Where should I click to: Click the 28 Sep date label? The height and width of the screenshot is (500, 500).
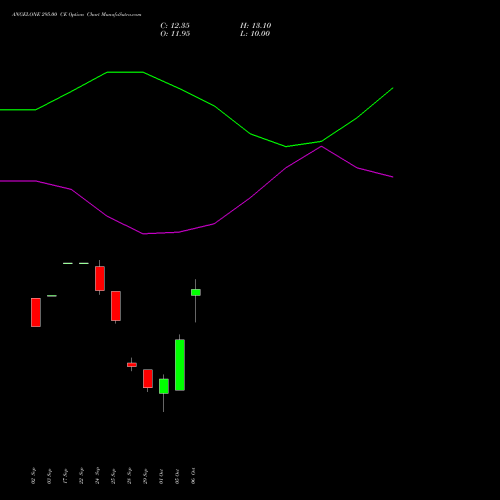pyautogui.click(x=129, y=476)
